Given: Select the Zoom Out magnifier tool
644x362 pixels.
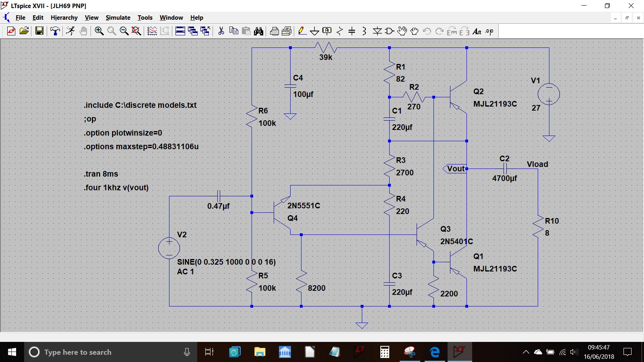Looking at the screenshot, I should 124,31.
